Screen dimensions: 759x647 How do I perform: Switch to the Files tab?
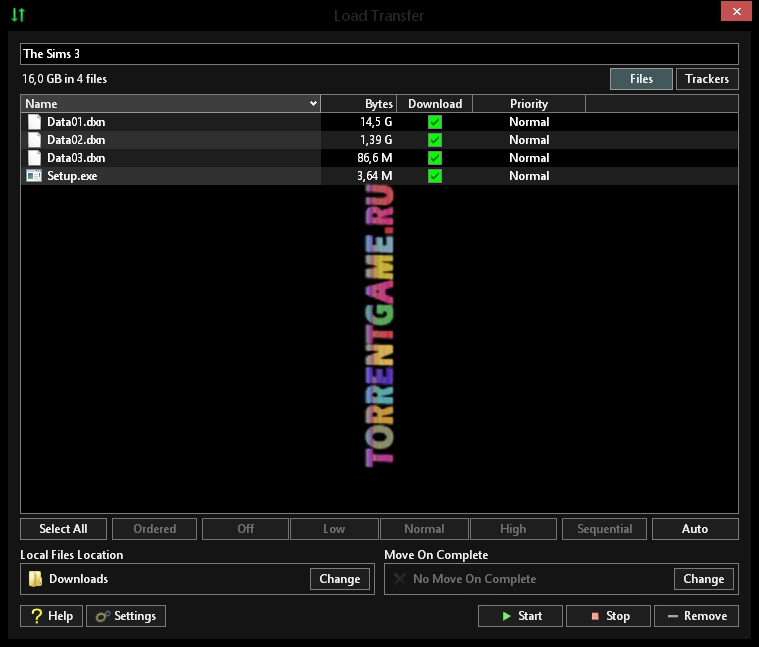coord(641,79)
